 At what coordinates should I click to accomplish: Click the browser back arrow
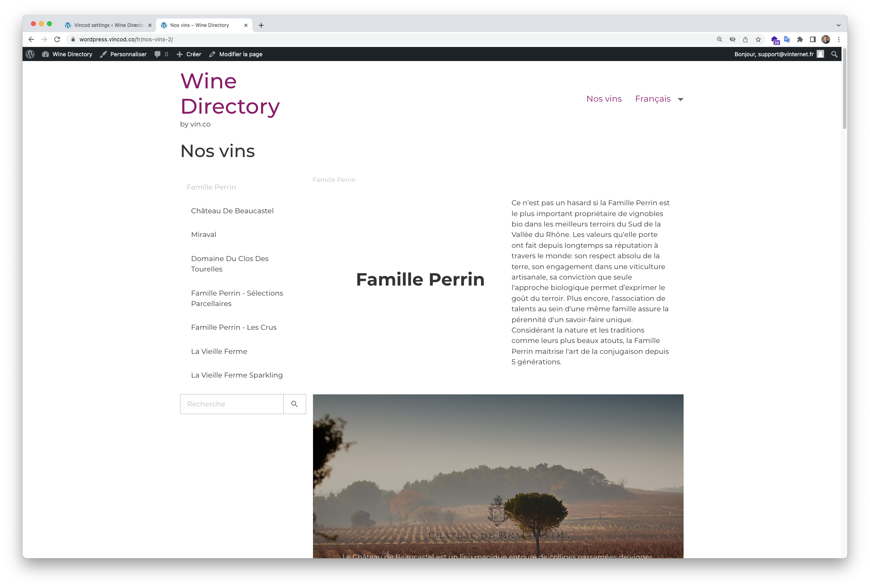31,39
